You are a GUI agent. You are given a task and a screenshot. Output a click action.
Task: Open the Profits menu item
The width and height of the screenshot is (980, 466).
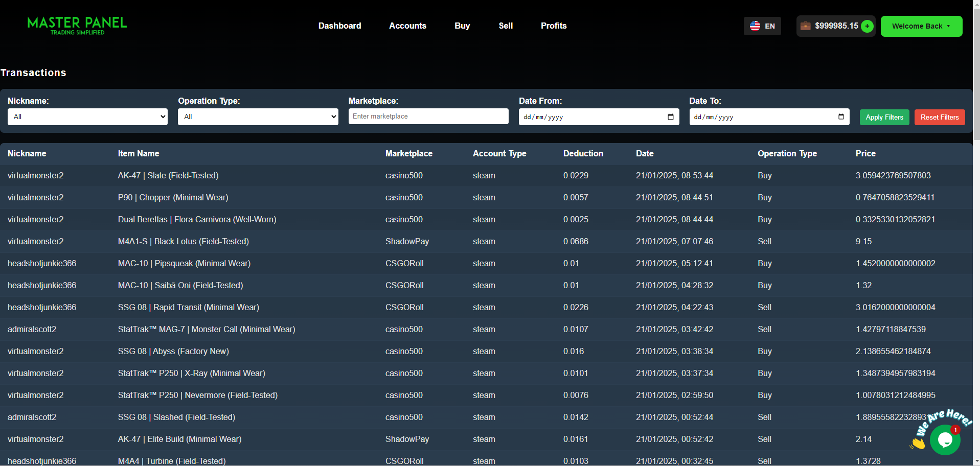click(x=554, y=26)
